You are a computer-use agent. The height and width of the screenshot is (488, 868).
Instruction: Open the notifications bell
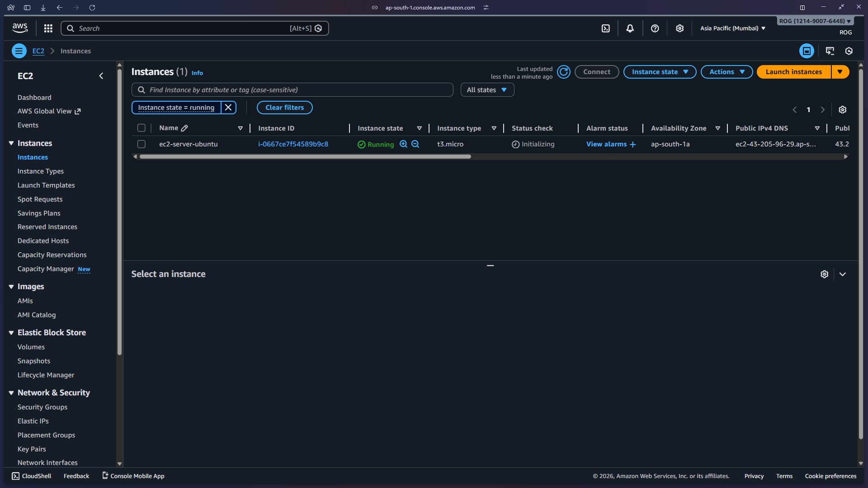tap(630, 28)
